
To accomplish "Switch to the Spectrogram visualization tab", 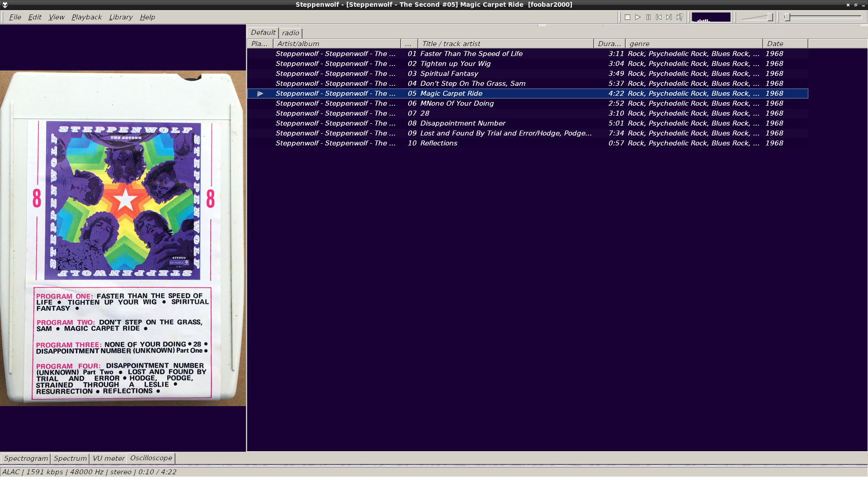I will (26, 458).
